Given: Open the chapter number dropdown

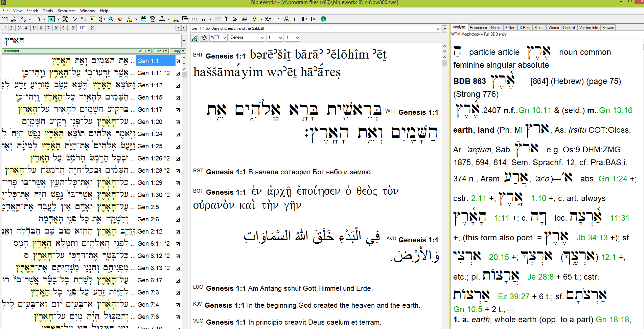Looking at the screenshot, I should (x=275, y=38).
